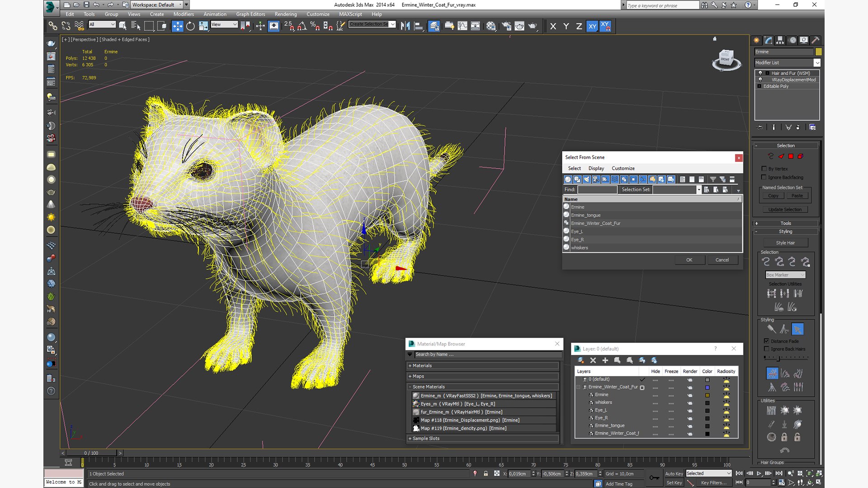
Task: Open the Modifier List dropdown
Action: coord(817,63)
